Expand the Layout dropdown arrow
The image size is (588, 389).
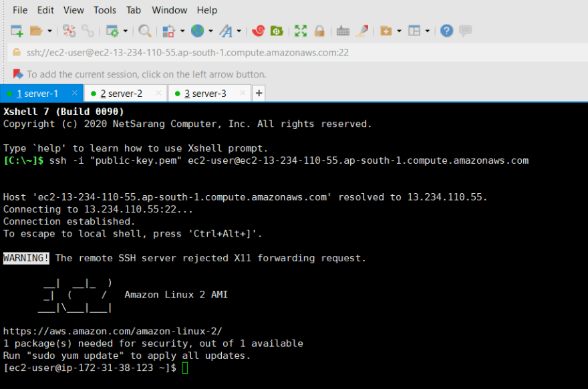point(427,31)
